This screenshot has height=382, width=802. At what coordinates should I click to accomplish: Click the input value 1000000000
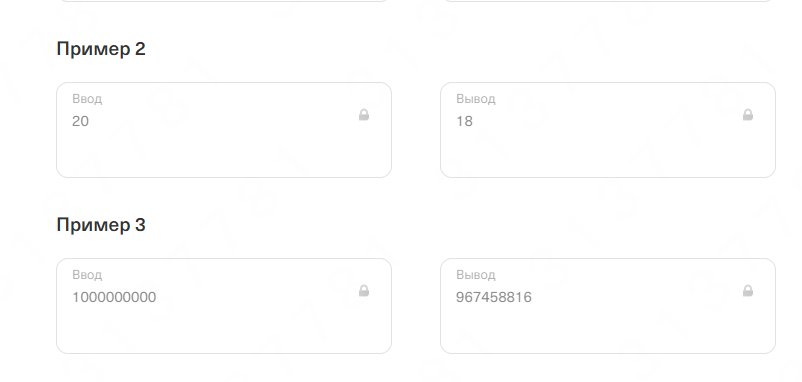(x=114, y=298)
